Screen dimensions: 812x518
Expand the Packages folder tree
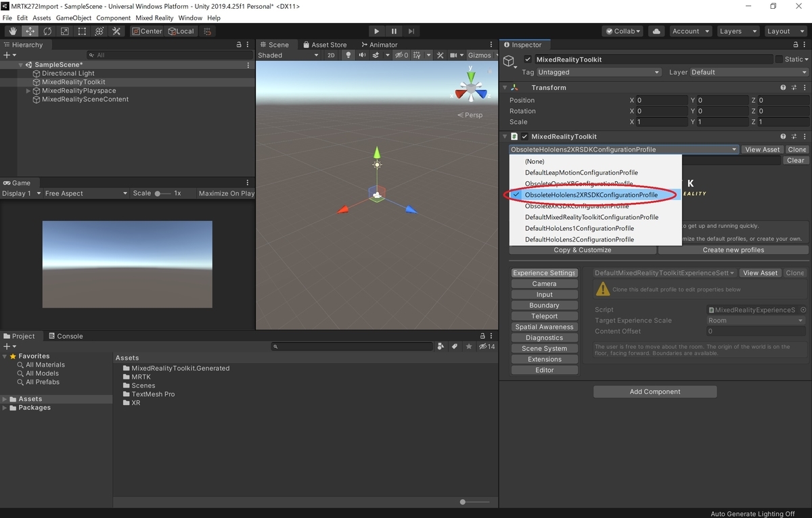coord(5,408)
